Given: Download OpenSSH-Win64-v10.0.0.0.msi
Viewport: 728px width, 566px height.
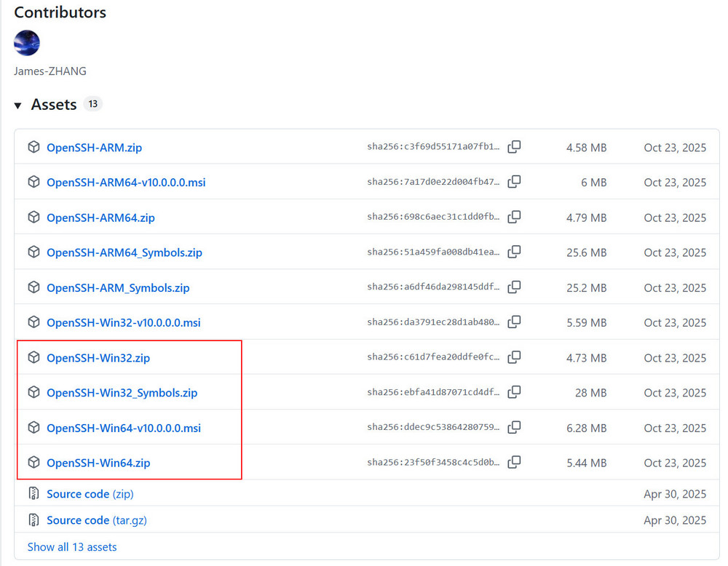Looking at the screenshot, I should (124, 428).
